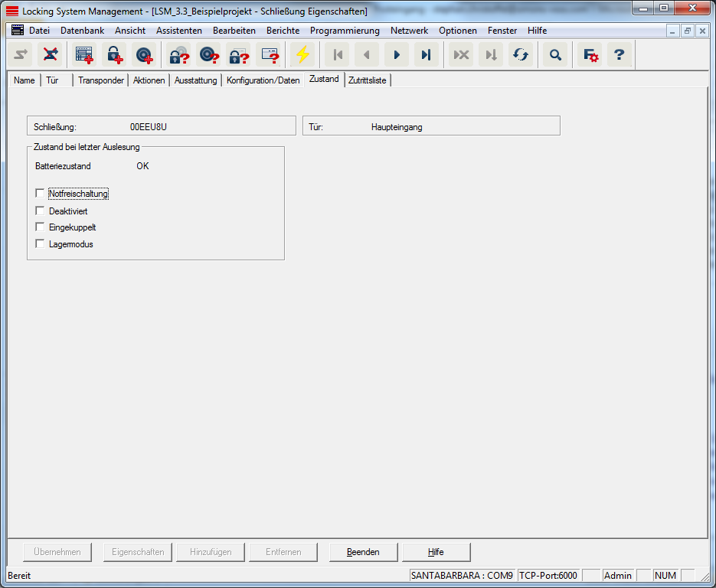This screenshot has height=588, width=716.
Task: Click the Hilfe button at bottom
Action: pos(436,552)
